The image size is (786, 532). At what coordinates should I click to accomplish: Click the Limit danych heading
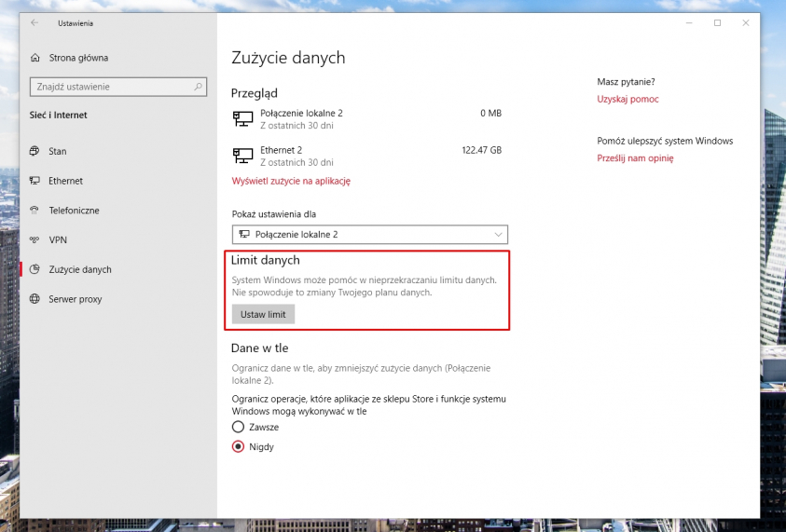click(x=265, y=260)
